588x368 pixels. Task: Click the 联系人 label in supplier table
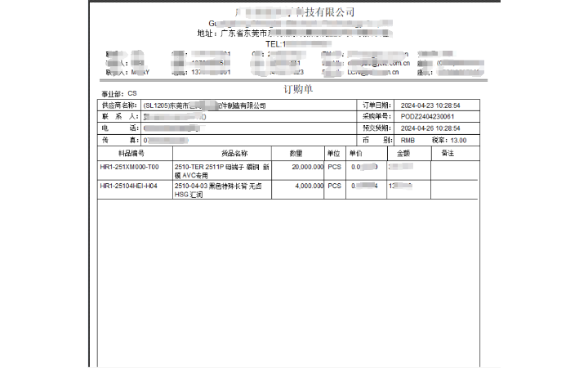pyautogui.click(x=120, y=116)
